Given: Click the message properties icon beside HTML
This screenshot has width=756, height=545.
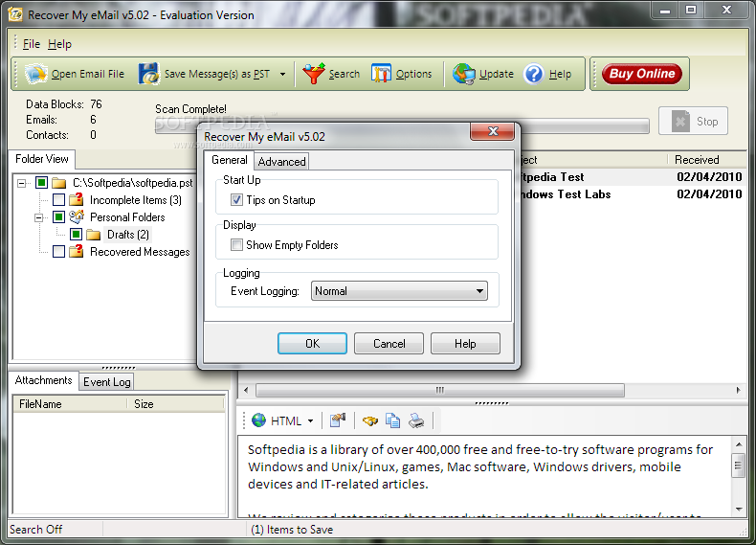Looking at the screenshot, I should coord(338,420).
